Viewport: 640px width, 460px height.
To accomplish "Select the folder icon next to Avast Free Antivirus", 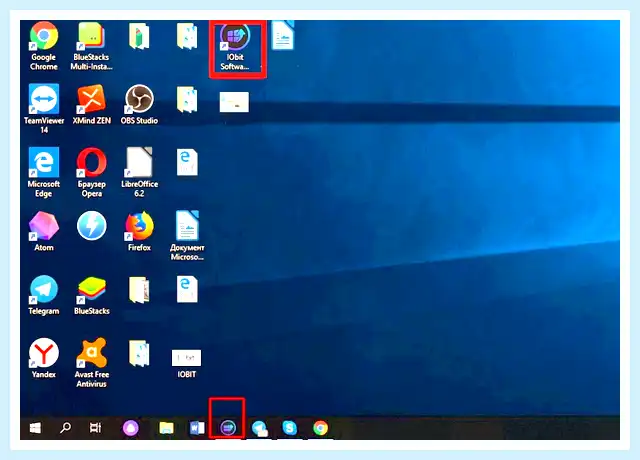I will click(x=139, y=353).
